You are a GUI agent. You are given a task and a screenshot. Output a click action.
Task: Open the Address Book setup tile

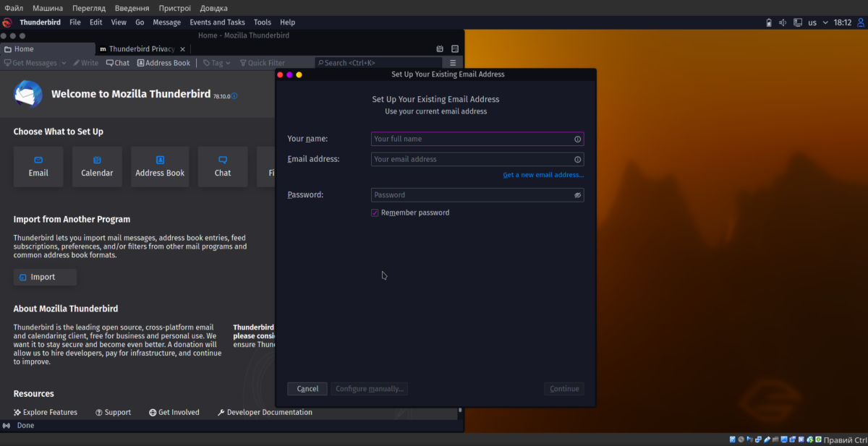pos(160,167)
